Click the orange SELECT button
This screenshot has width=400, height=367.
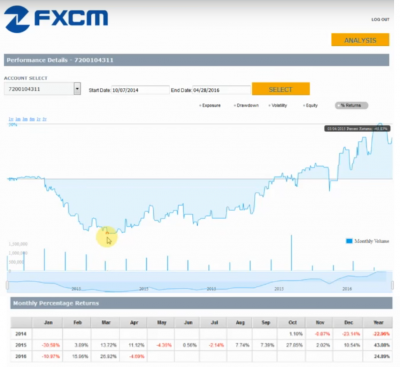point(281,89)
